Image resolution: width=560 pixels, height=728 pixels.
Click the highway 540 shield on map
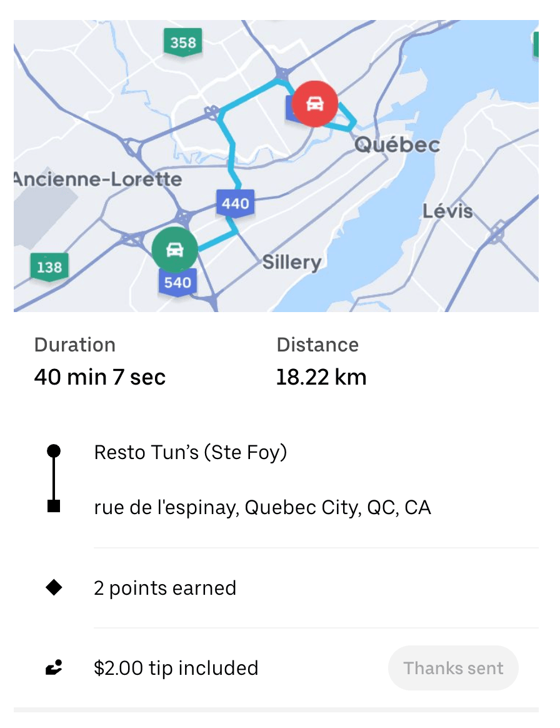(x=177, y=282)
